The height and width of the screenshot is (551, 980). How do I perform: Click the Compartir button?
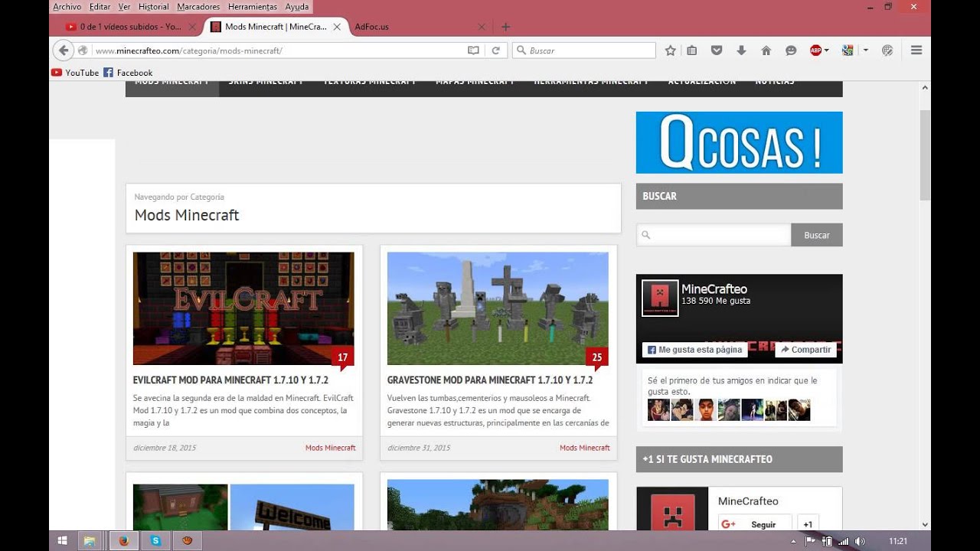(x=805, y=350)
